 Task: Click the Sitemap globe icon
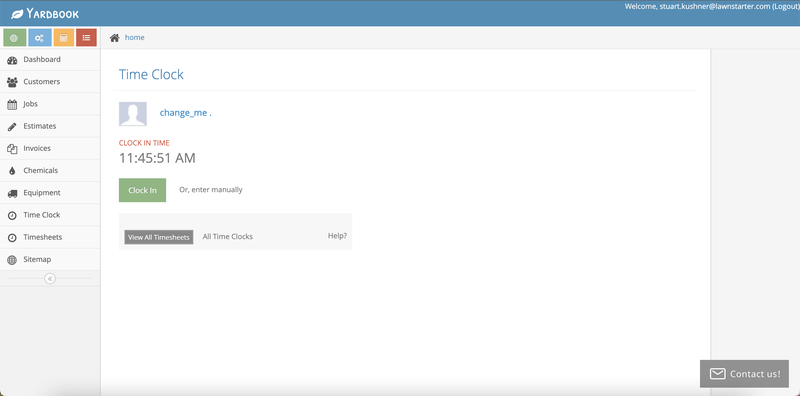12,260
